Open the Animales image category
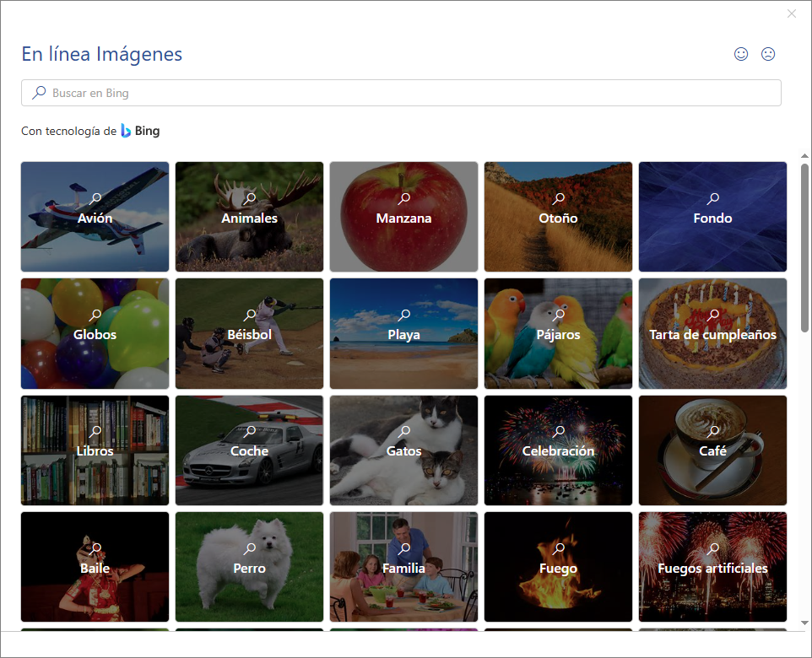Viewport: 812px width, 658px height. coord(249,217)
